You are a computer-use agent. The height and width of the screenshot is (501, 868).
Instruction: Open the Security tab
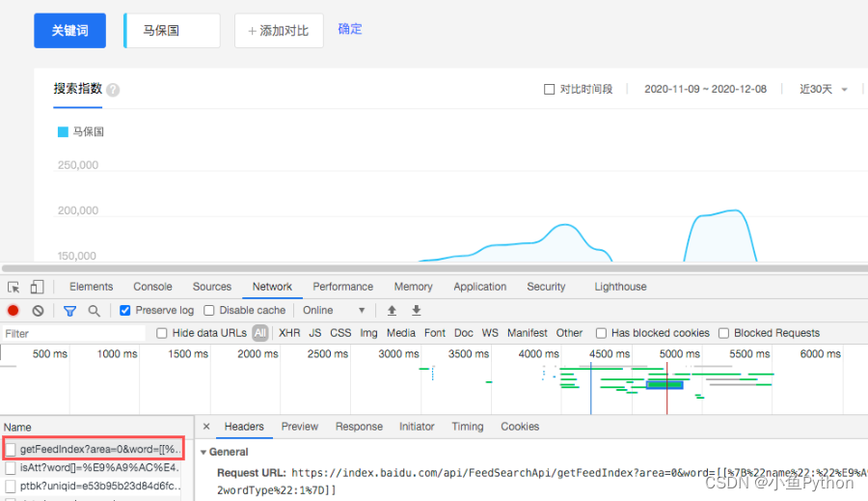[x=546, y=287]
